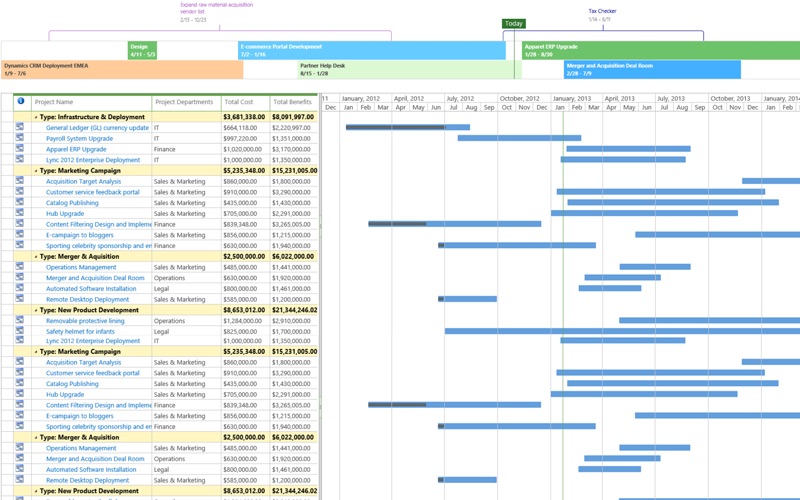Open the Safety helmet for infants link
The image size is (800, 500).
[80, 331]
